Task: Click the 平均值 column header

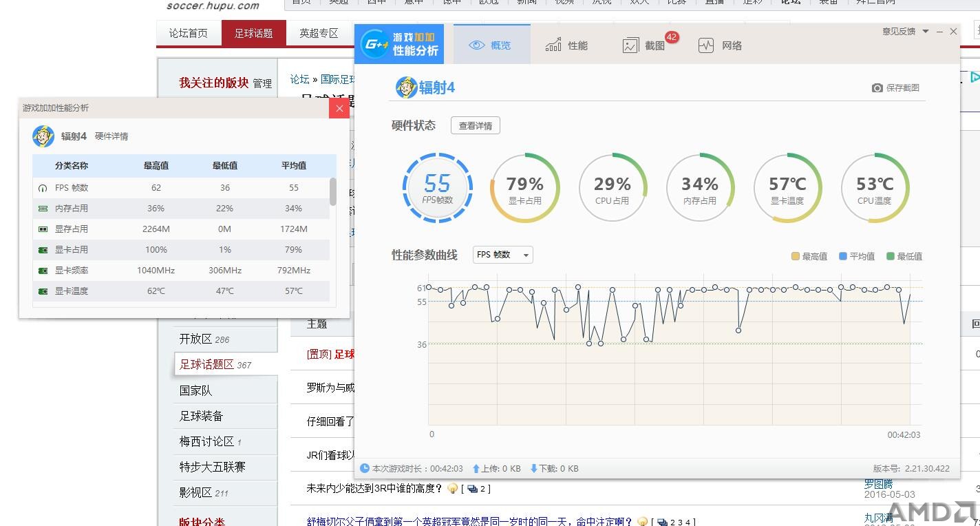Action: pos(294,166)
